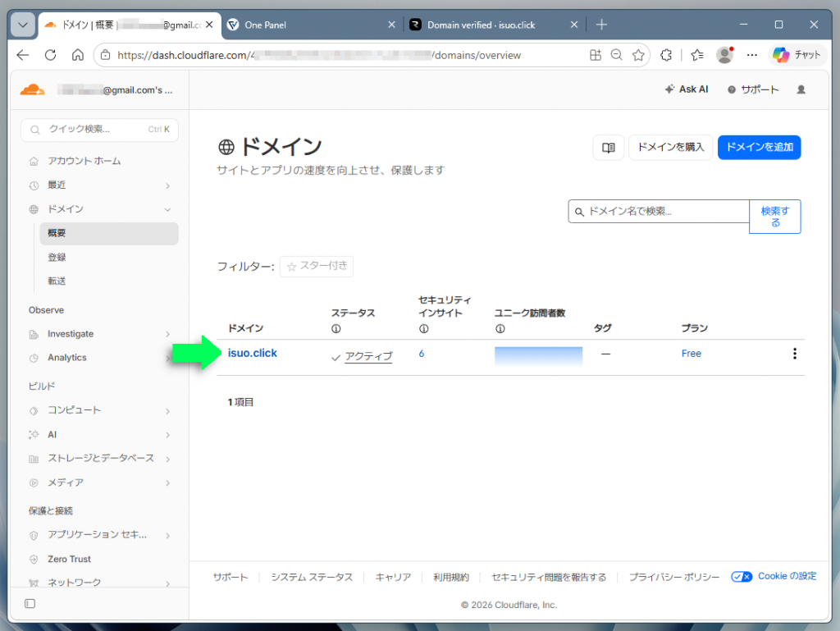The width and height of the screenshot is (840, 631).
Task: Open システム ステータス footer link
Action: coord(312,577)
